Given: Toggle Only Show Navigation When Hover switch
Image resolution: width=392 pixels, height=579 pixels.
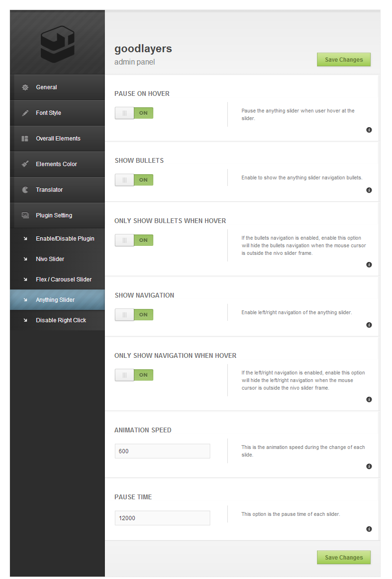Looking at the screenshot, I should (134, 375).
